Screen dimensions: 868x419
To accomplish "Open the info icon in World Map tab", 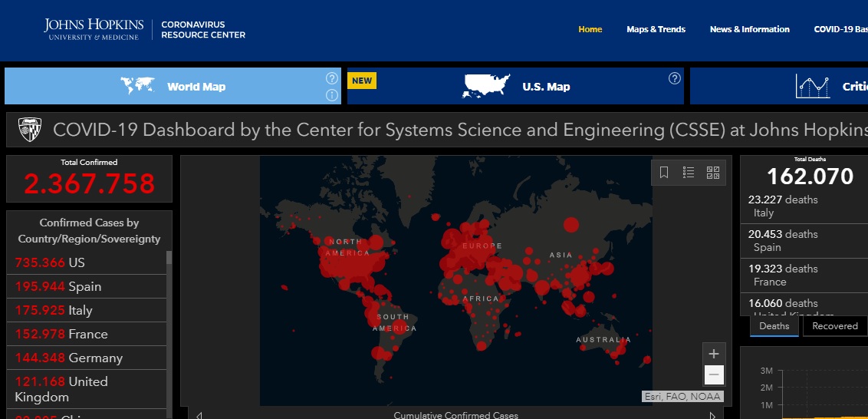I will [x=331, y=95].
